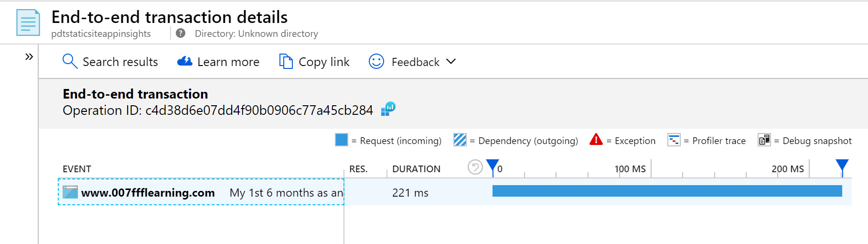Click the reset time range circular arrow icon
This screenshot has height=244, width=868.
(x=475, y=167)
